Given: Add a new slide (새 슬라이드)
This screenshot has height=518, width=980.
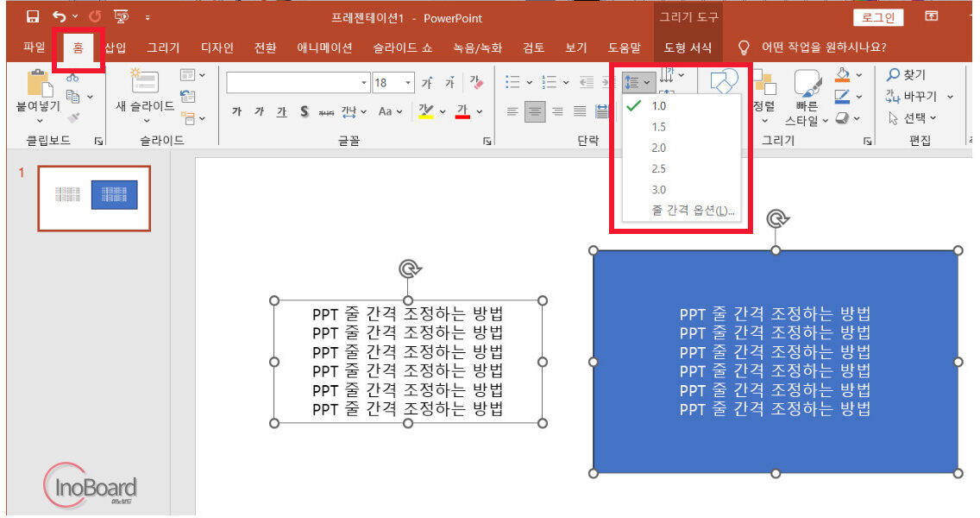Looking at the screenshot, I should click(145, 96).
